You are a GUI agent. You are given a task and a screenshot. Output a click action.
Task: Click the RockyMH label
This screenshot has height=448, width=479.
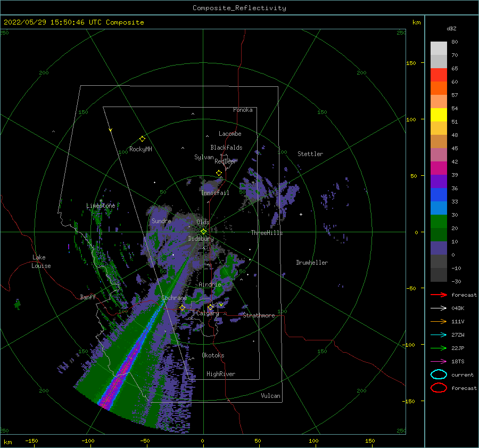click(141, 149)
